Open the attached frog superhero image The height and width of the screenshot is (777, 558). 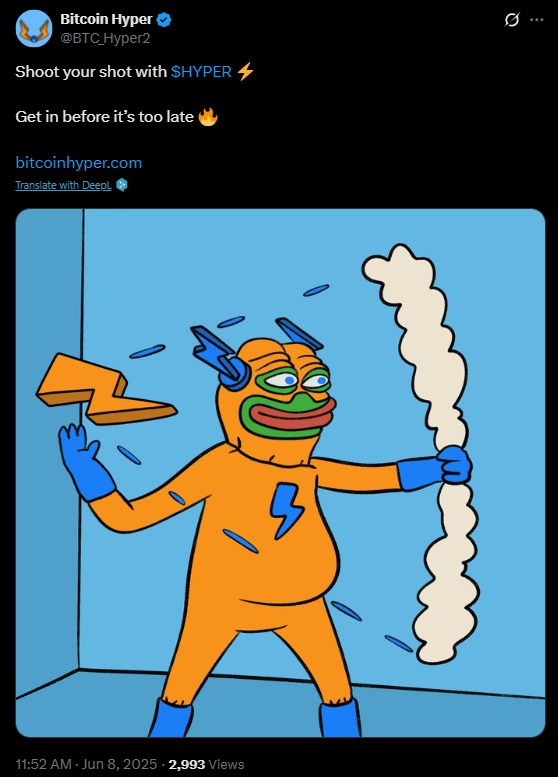click(x=280, y=473)
